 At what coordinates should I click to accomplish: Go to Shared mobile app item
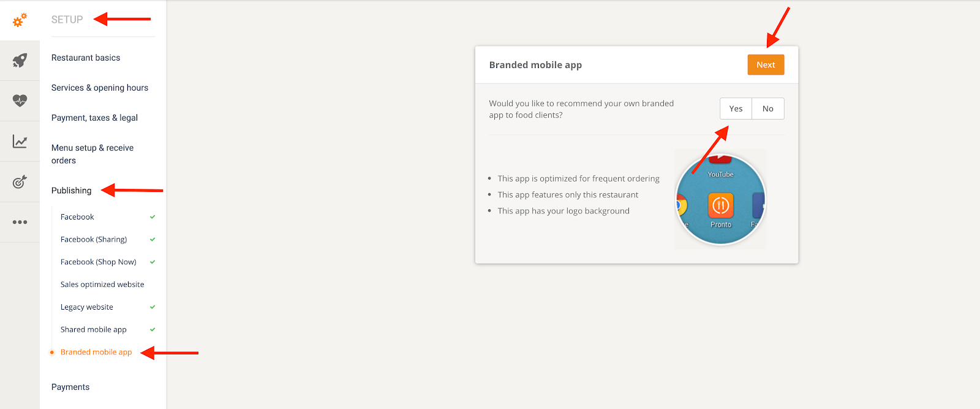94,329
